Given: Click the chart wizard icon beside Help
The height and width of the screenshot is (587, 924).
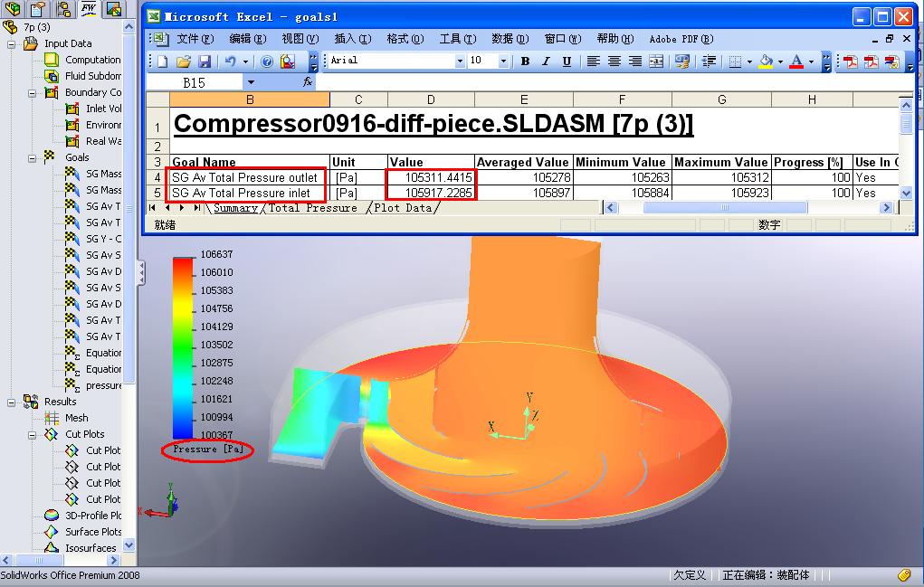Looking at the screenshot, I should click(x=288, y=62).
